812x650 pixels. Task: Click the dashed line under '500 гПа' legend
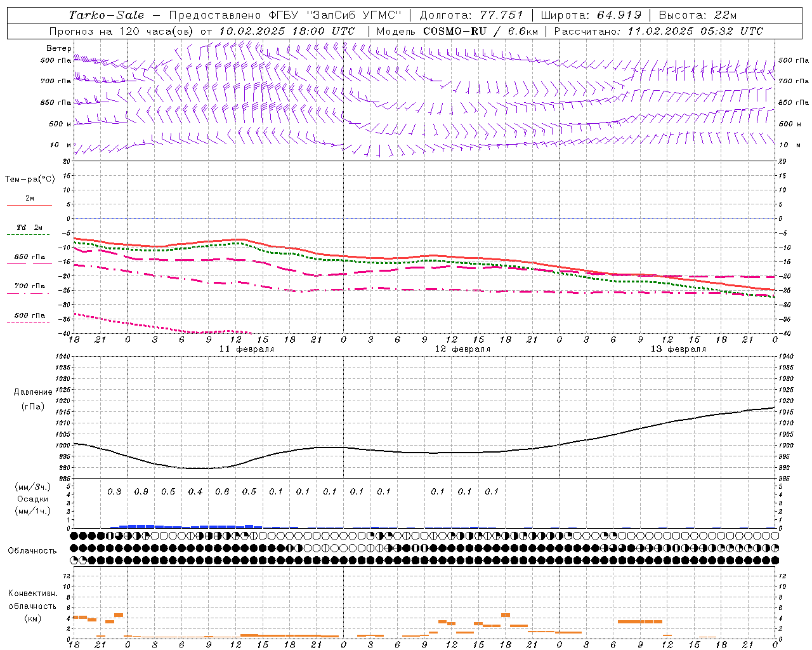[29, 323]
